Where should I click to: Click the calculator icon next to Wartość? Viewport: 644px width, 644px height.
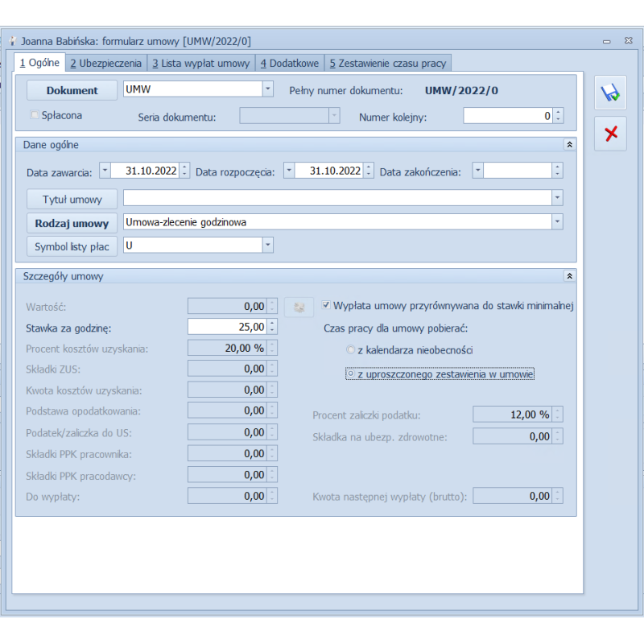pyautogui.click(x=296, y=307)
